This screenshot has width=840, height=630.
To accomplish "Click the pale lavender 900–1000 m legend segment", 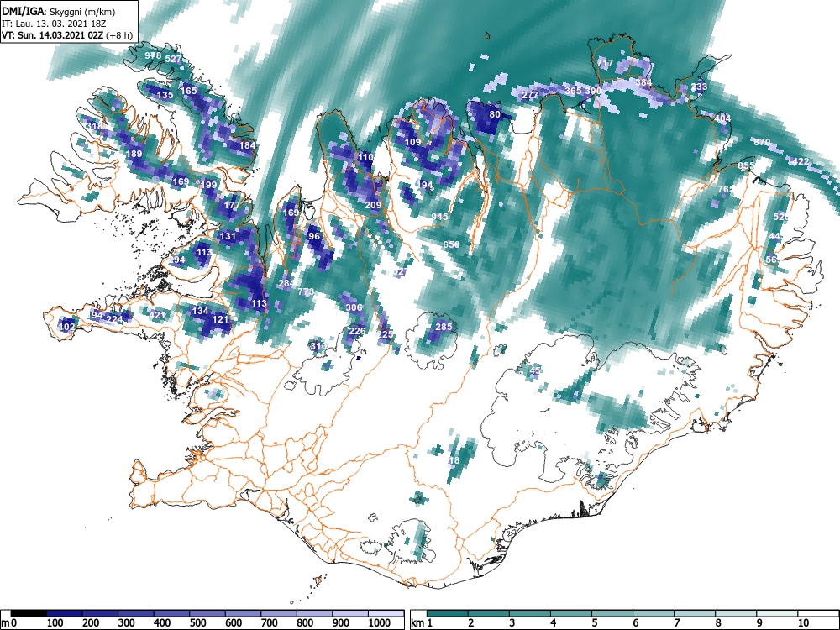I will (350, 613).
